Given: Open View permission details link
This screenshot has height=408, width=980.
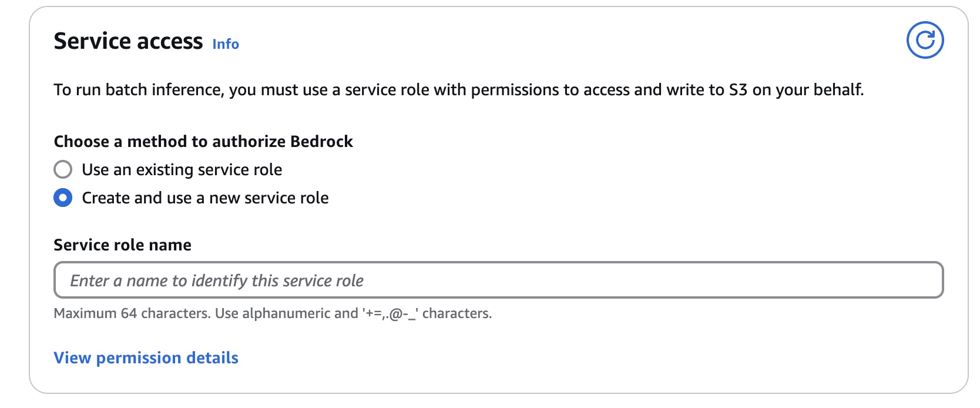Looking at the screenshot, I should (x=146, y=358).
